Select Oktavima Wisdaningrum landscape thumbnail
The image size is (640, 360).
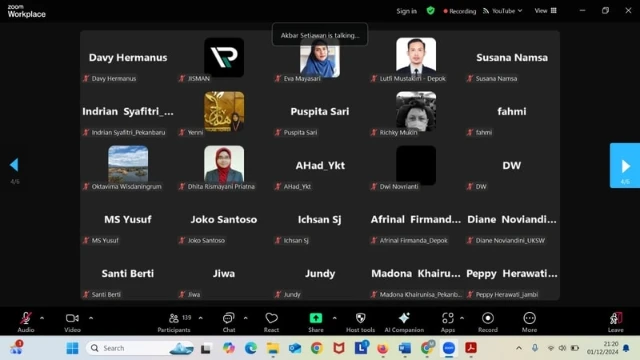click(128, 164)
